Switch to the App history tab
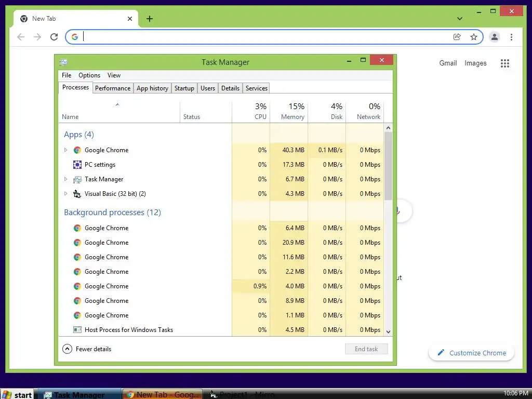Screen dimensions: 532x399 [x=152, y=88]
